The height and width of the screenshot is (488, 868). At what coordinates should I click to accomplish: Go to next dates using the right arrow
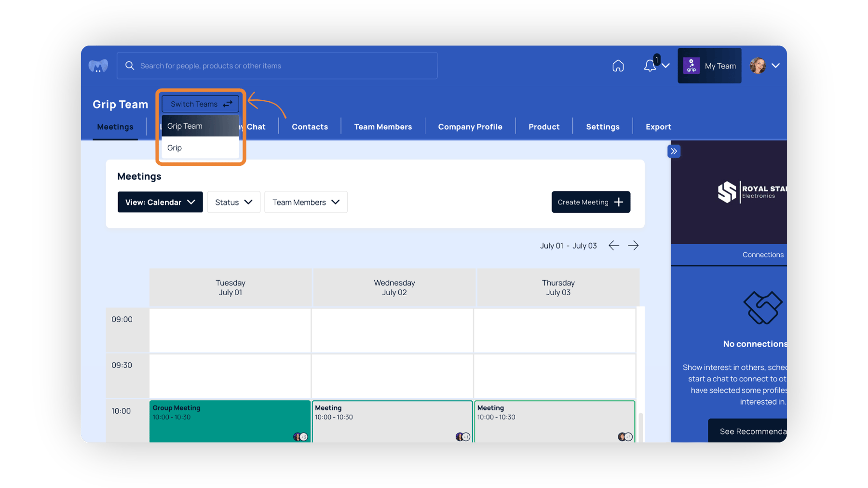pyautogui.click(x=634, y=245)
